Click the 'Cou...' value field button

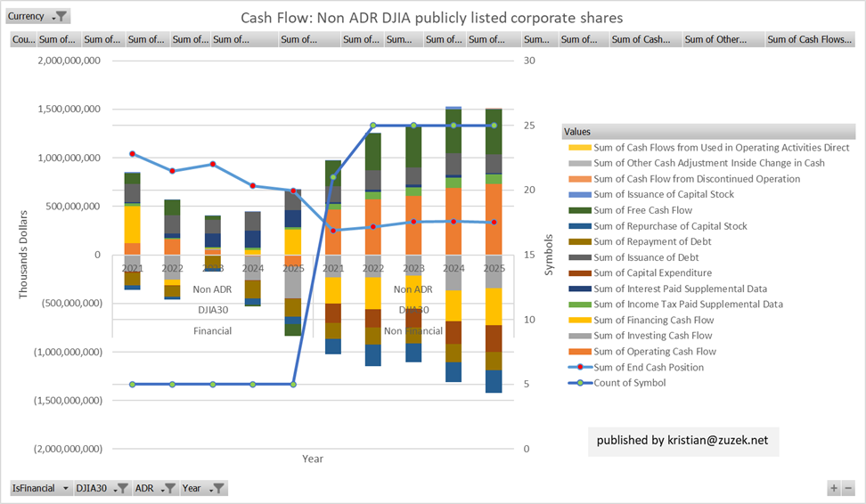click(x=23, y=39)
